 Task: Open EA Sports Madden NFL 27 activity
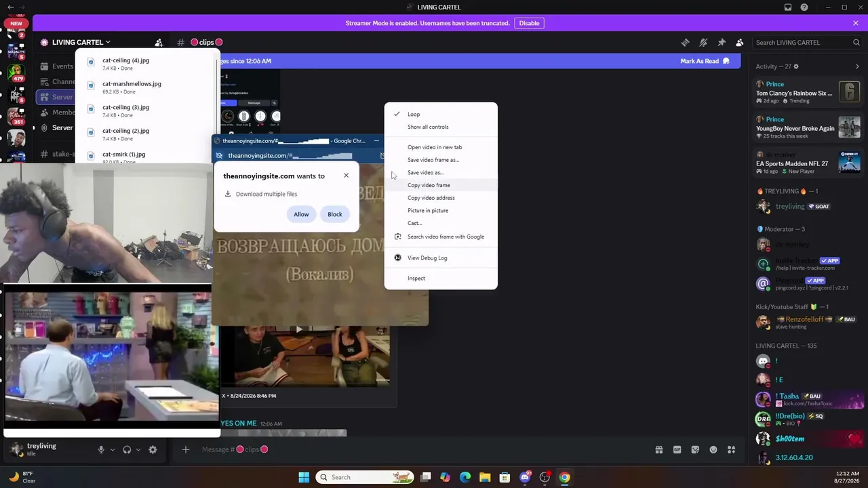808,163
